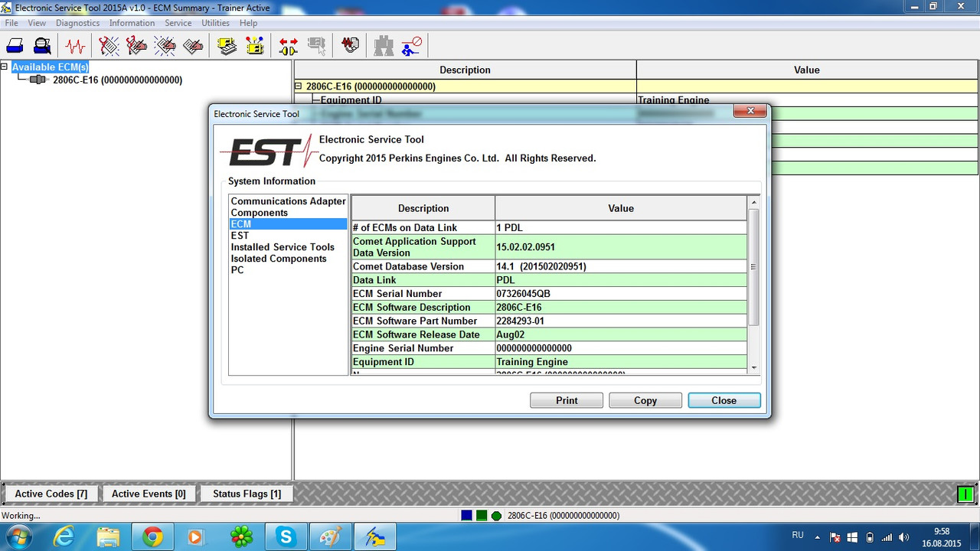Select the ECM Serial Number 07326045QB cell

tap(621, 294)
